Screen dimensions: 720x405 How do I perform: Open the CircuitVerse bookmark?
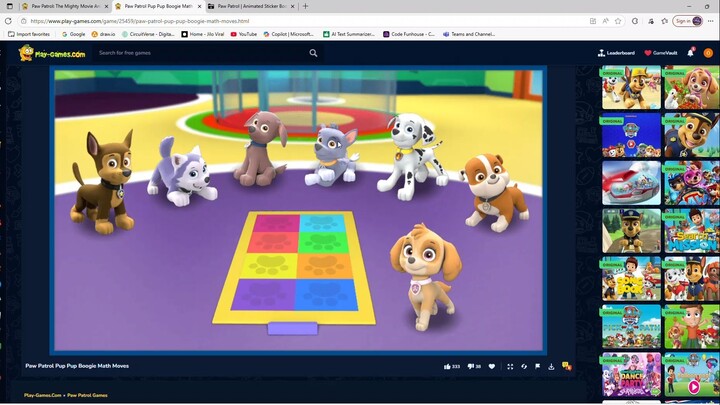tap(148, 34)
